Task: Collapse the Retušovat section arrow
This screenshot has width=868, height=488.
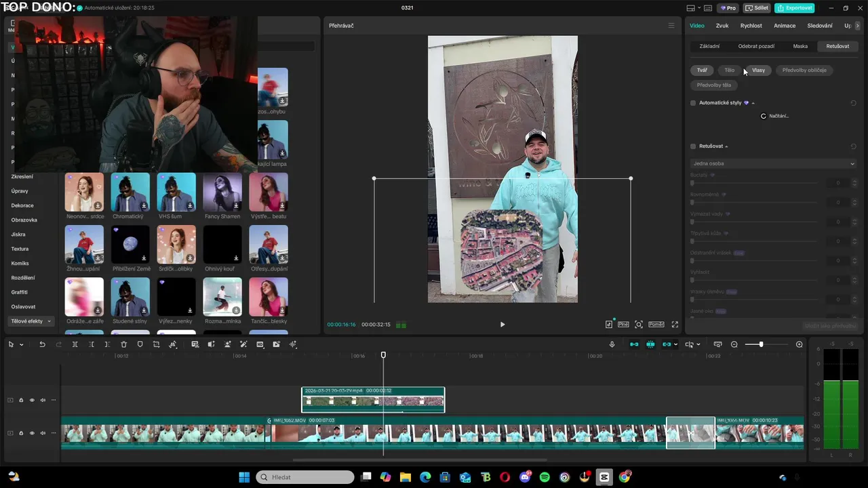Action: tap(726, 146)
